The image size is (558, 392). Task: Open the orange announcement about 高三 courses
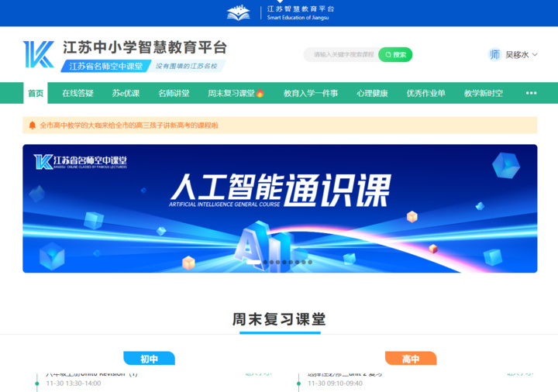click(x=129, y=126)
